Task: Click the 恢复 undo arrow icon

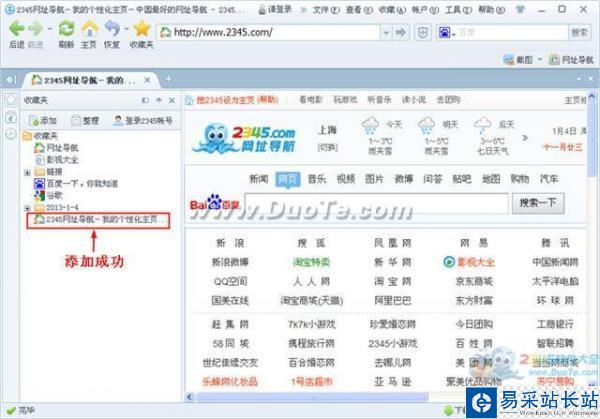Action: [112, 29]
